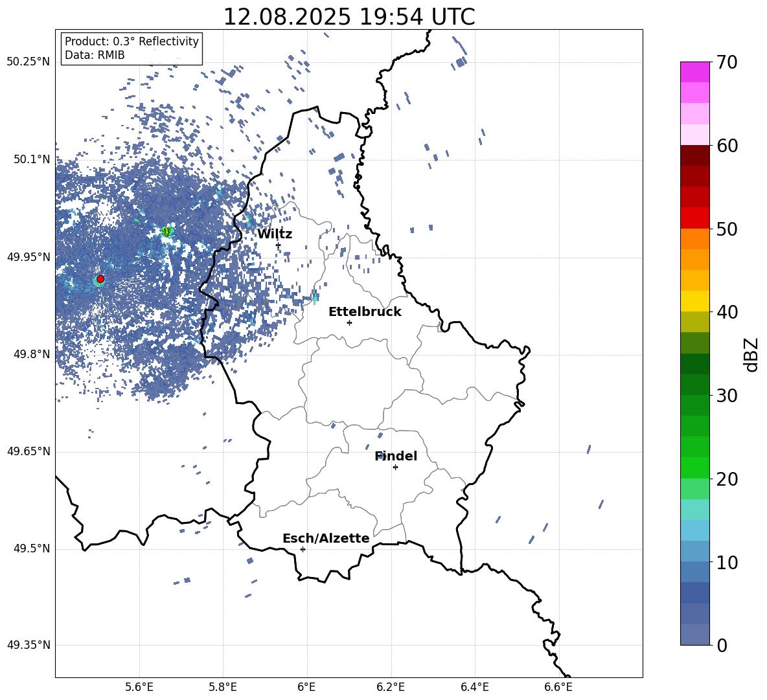Click the Findel station cross marker
Viewport: 767px width, 700px height.
pyautogui.click(x=395, y=468)
